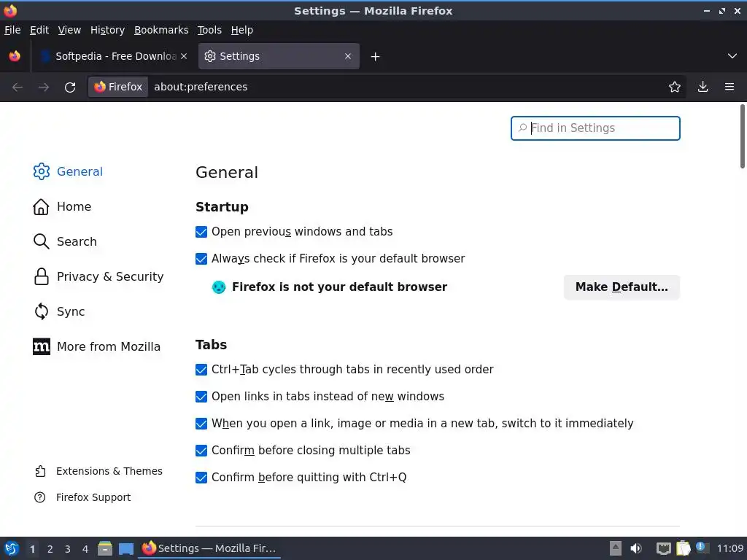
Task: Open the View menu
Action: tap(69, 30)
